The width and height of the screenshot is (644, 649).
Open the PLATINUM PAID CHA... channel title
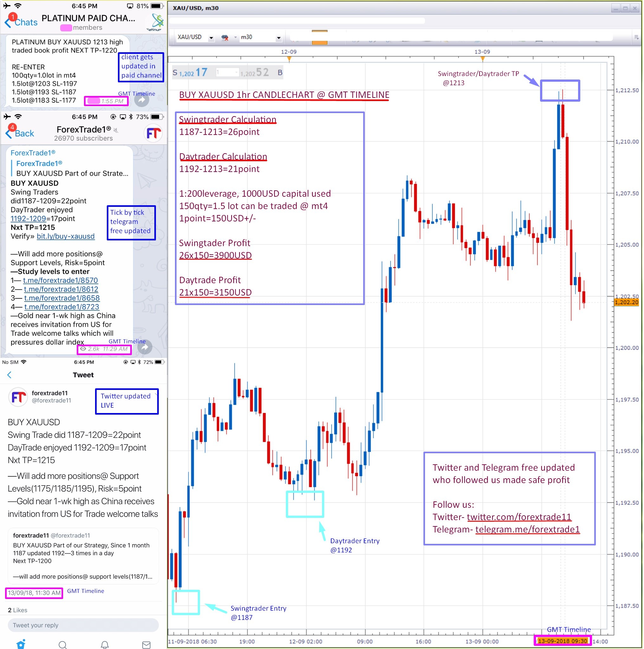click(x=88, y=18)
